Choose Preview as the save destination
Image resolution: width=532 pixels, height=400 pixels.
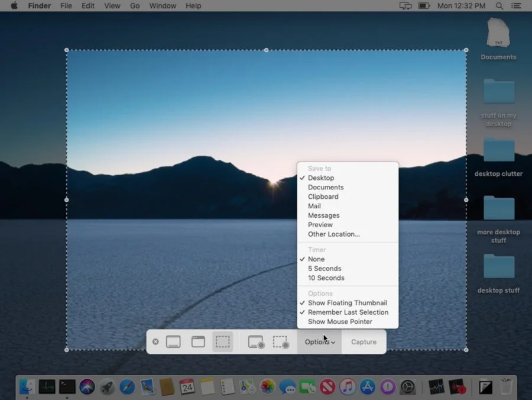(x=348, y=225)
